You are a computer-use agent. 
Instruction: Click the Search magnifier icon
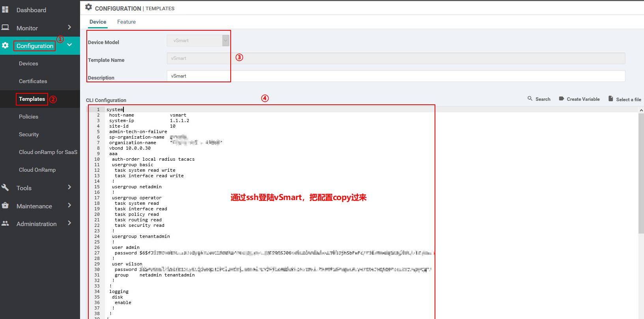(530, 98)
